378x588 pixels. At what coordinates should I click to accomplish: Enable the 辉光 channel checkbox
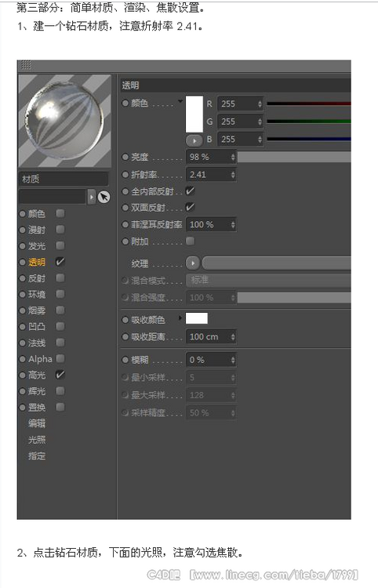coord(60,390)
